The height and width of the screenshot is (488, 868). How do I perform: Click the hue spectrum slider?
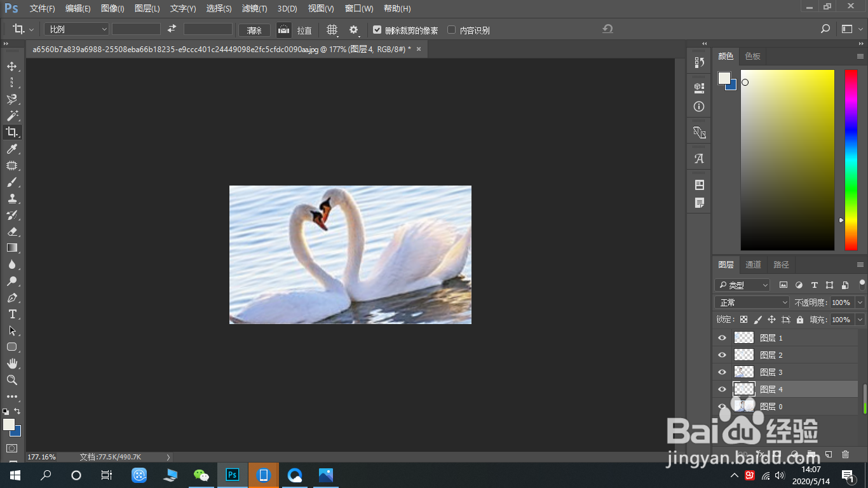point(851,159)
